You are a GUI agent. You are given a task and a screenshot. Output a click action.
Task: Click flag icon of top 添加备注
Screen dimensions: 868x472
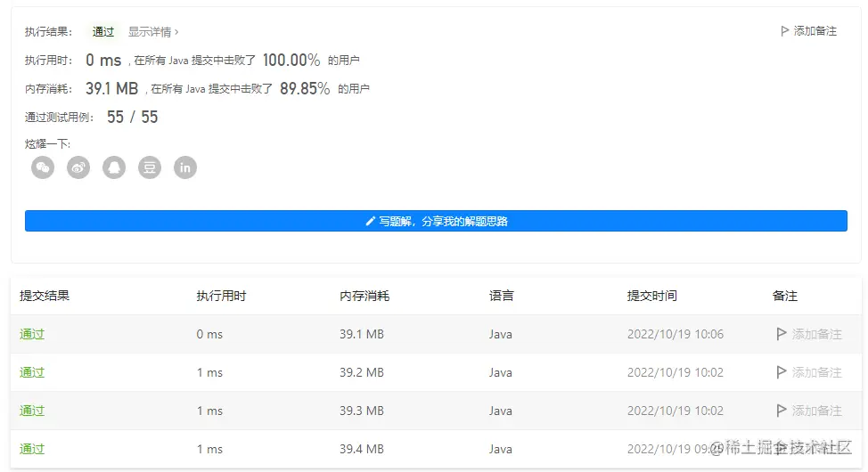pos(784,31)
